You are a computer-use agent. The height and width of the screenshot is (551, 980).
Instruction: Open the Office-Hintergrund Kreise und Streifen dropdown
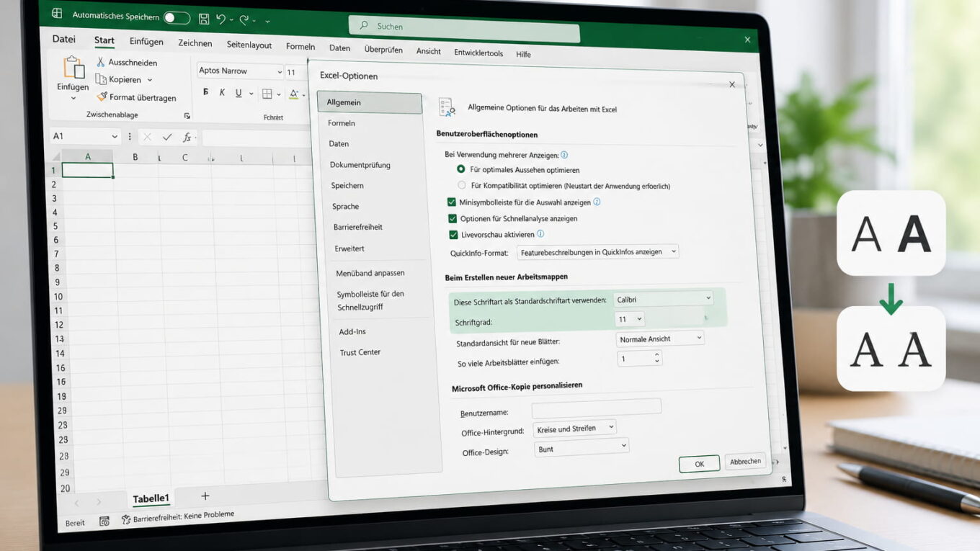click(x=575, y=429)
